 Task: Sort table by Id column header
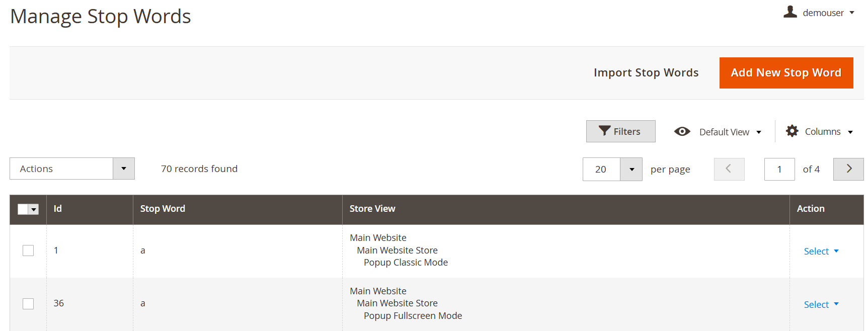(58, 209)
